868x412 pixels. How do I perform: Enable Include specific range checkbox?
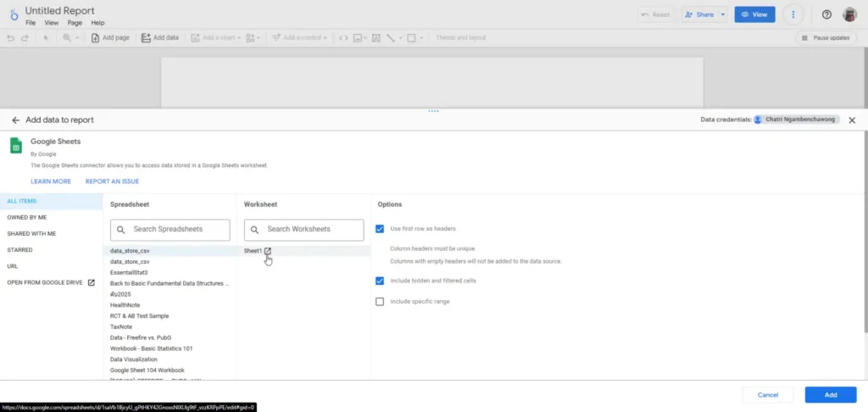tap(380, 302)
